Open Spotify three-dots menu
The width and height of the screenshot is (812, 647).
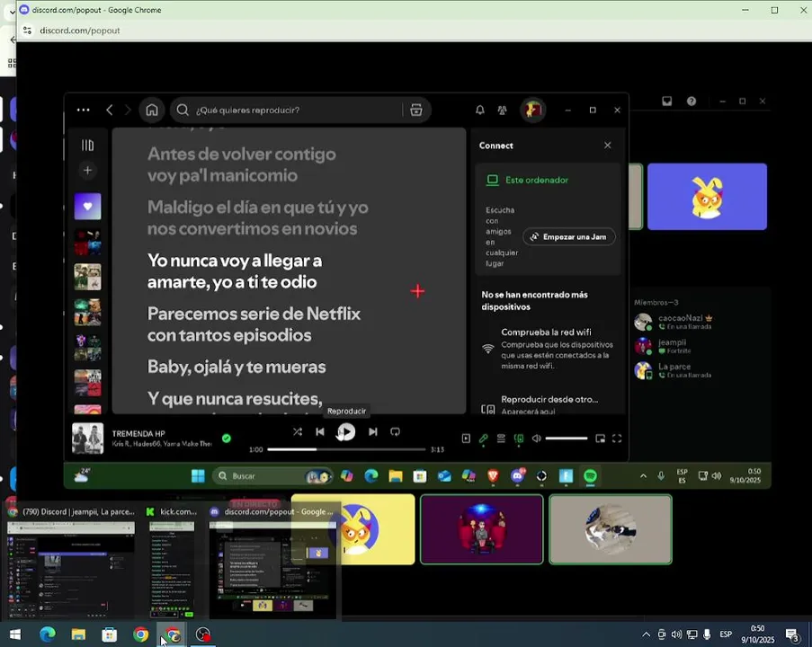(x=84, y=110)
